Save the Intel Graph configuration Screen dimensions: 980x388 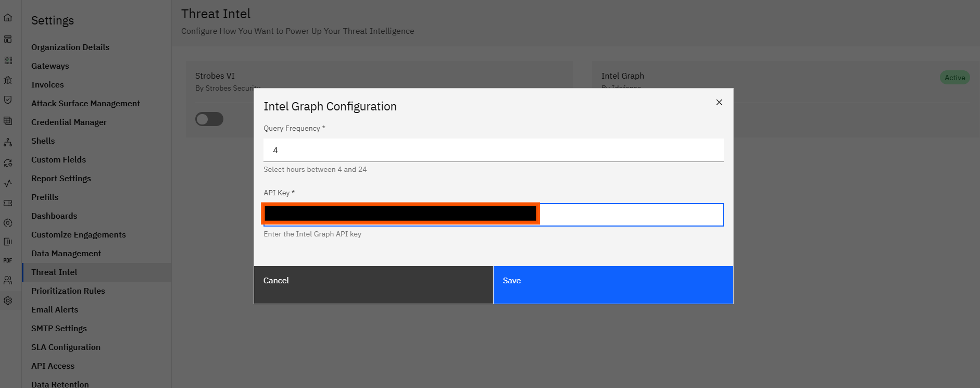click(x=613, y=285)
